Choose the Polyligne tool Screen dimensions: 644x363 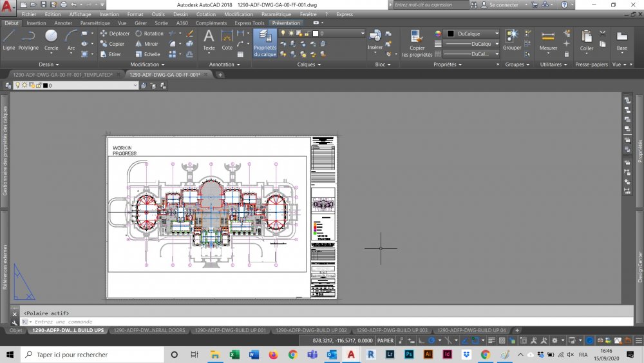[28, 40]
